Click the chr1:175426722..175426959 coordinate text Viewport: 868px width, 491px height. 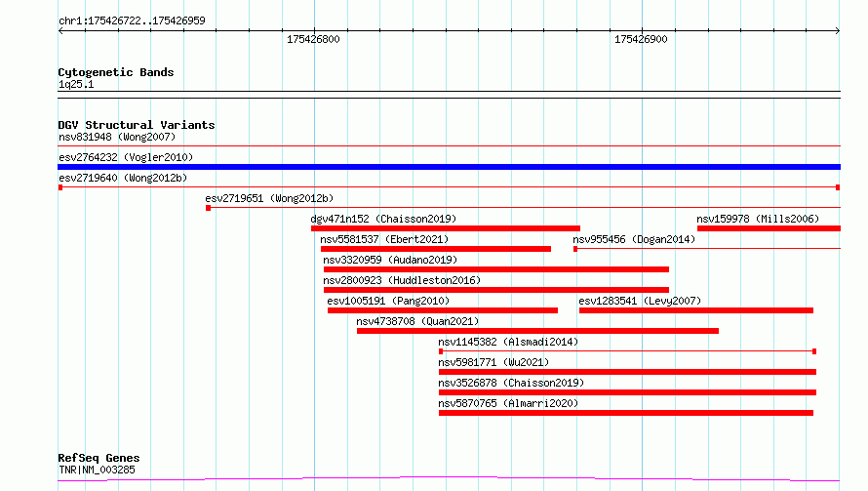tap(132, 20)
